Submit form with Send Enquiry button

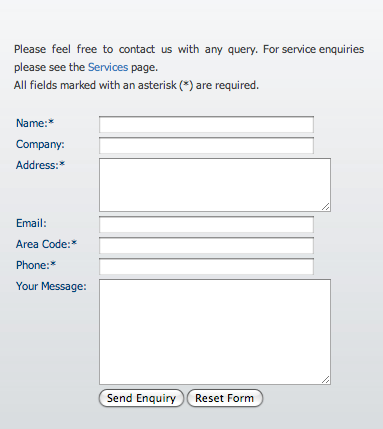click(141, 398)
